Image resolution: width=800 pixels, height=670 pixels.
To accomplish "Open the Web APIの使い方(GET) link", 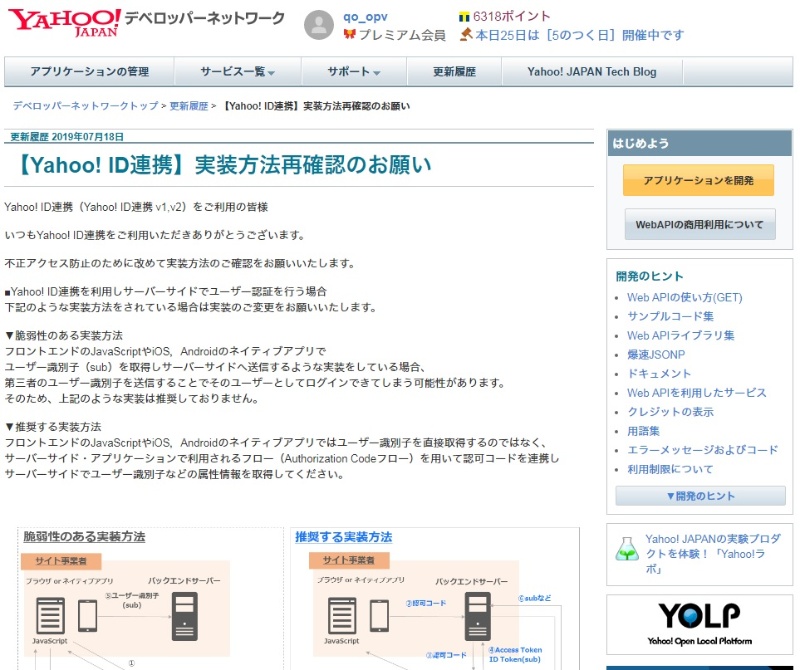I will pyautogui.click(x=684, y=297).
